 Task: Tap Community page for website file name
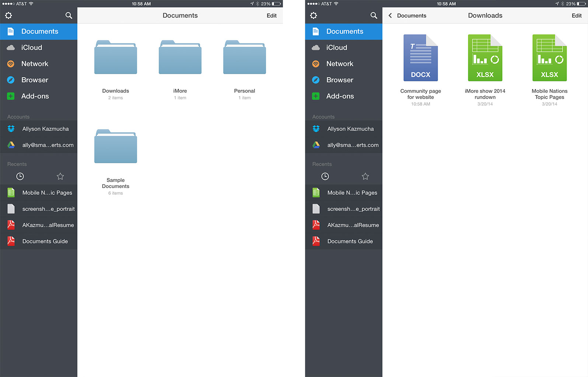pyautogui.click(x=421, y=94)
